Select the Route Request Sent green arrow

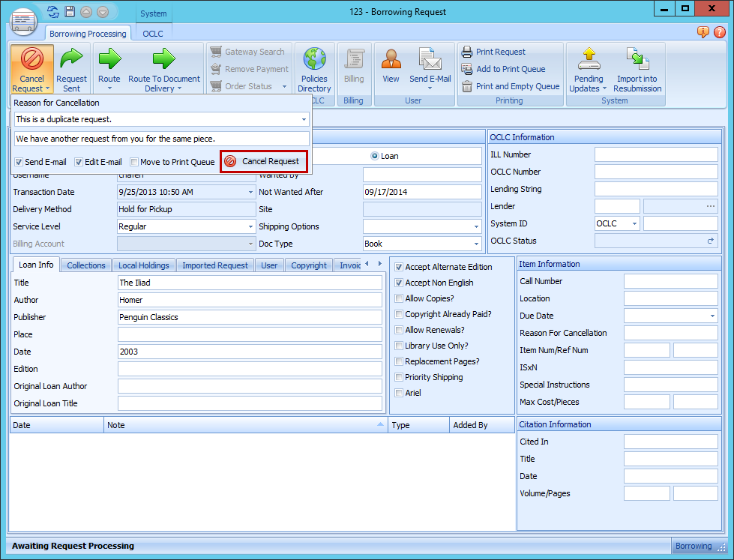tap(72, 69)
